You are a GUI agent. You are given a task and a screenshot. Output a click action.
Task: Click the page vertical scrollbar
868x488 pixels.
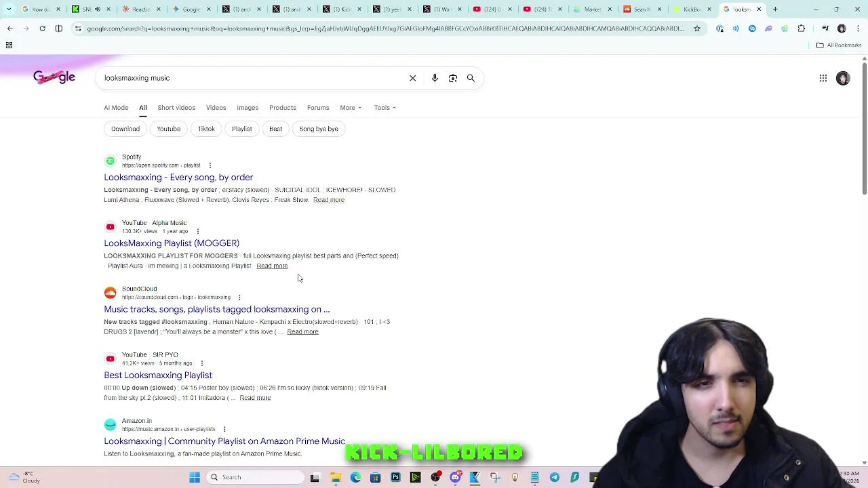pyautogui.click(x=864, y=129)
